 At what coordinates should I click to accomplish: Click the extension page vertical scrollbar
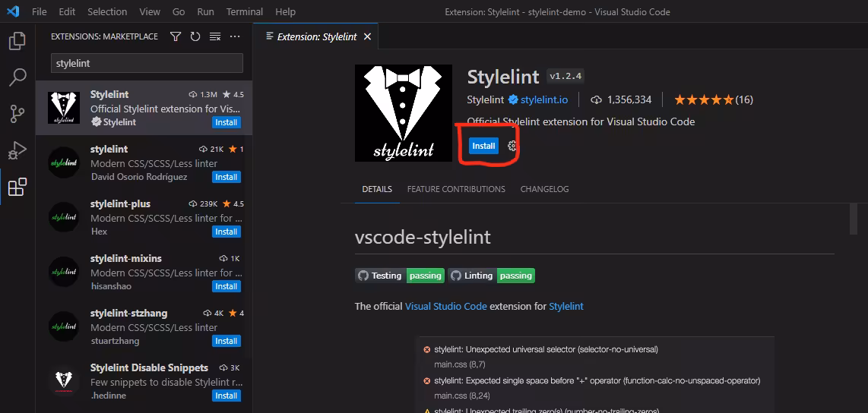click(x=854, y=219)
